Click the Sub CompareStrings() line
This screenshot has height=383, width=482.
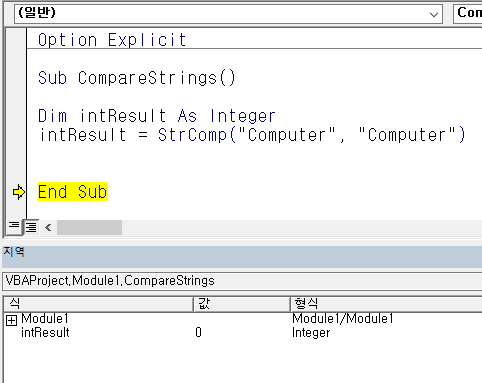(137, 78)
